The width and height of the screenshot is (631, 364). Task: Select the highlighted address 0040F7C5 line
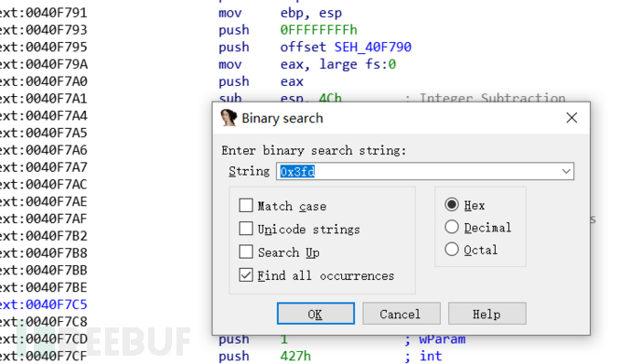(x=44, y=305)
